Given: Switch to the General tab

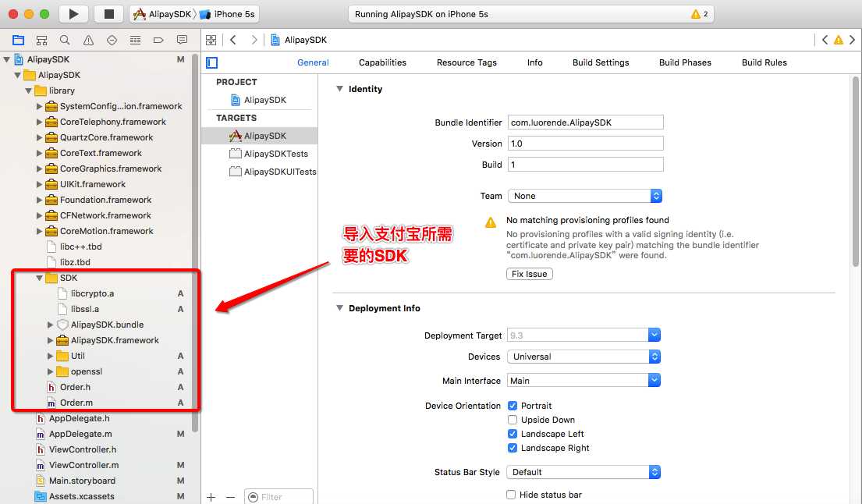Looking at the screenshot, I should tap(313, 62).
